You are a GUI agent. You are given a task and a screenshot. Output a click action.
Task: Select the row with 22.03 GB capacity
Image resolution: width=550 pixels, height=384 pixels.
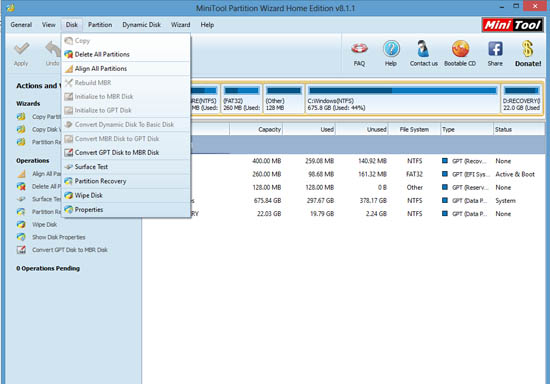[344, 214]
